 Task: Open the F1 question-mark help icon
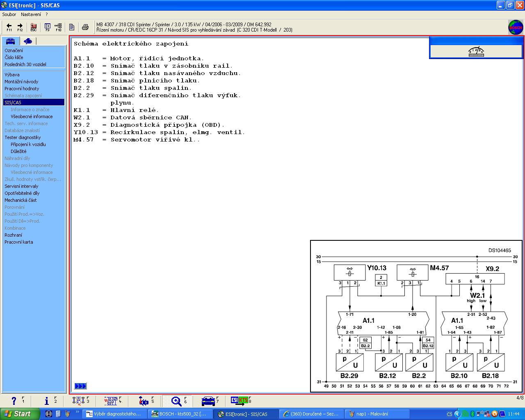tap(15, 401)
